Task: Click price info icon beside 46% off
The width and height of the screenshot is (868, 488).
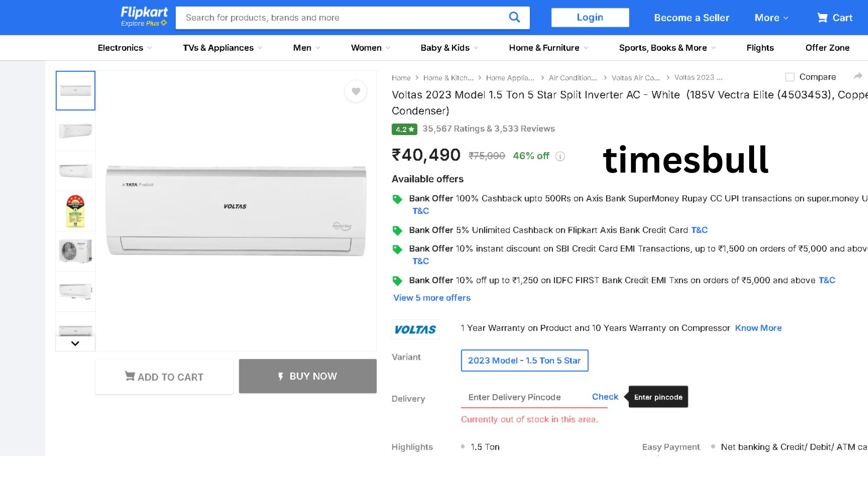Action: point(560,156)
